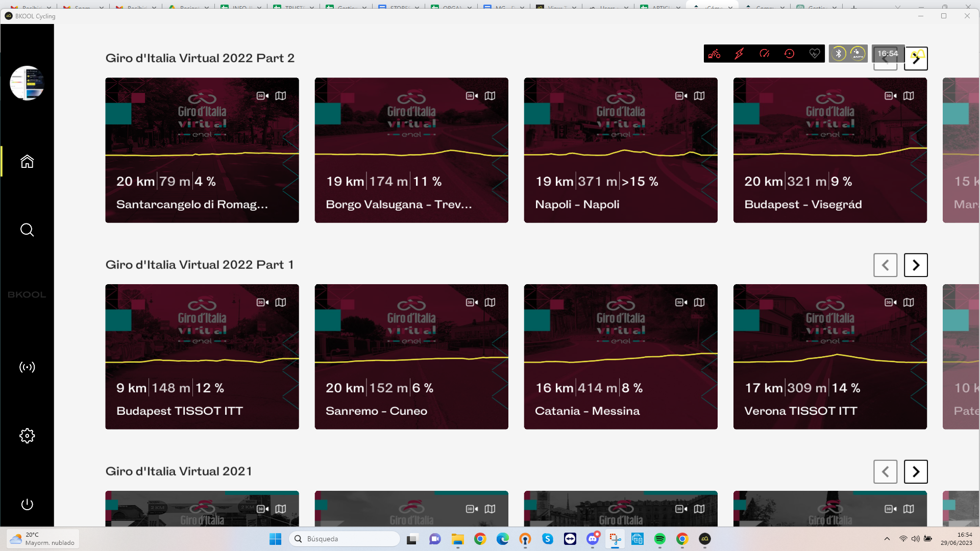
Task: Click map icon on Budapest - Visegrád card
Action: [909, 96]
